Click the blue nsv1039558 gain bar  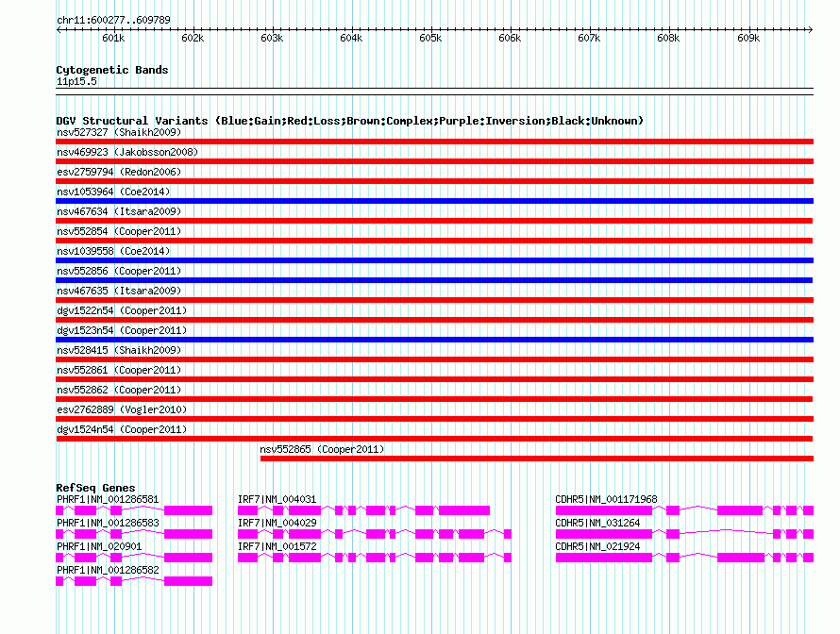click(434, 260)
